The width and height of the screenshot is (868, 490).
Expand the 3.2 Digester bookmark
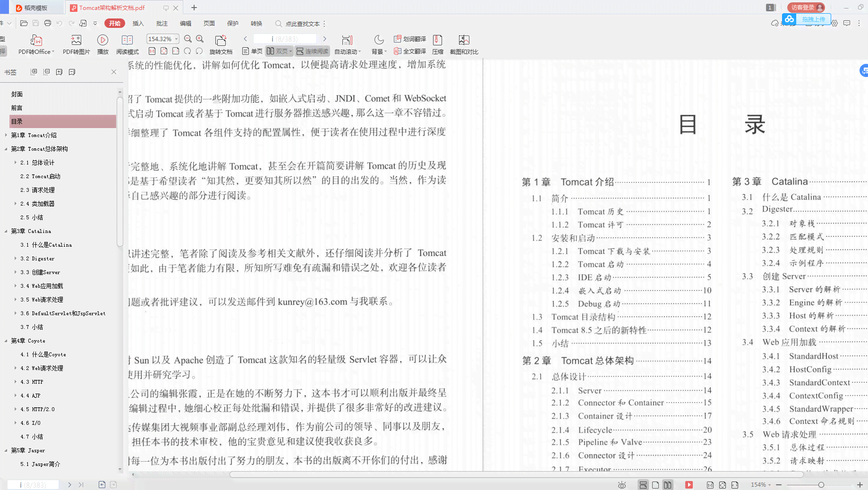15,258
